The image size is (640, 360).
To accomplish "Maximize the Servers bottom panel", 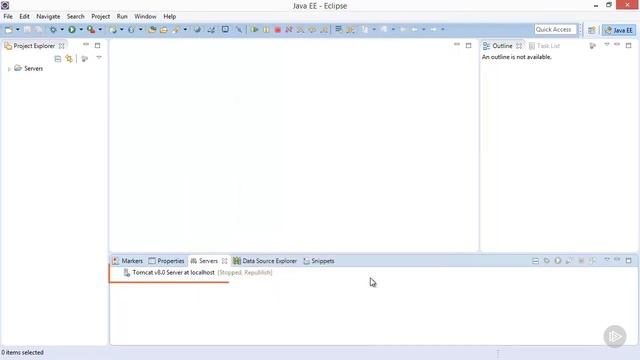I will [629, 260].
